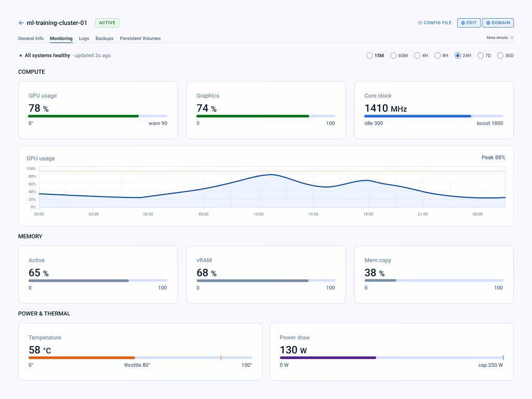Click the GPU usage line chart

pos(272,187)
